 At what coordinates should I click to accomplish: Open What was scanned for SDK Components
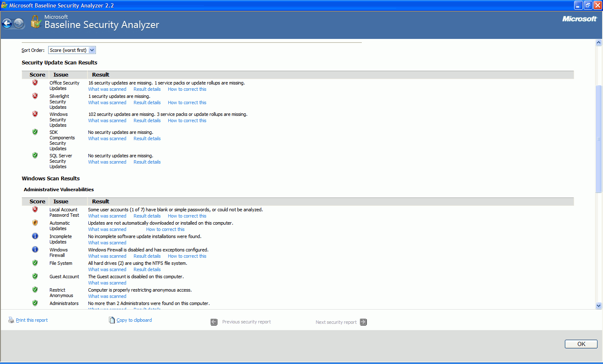[x=107, y=138]
